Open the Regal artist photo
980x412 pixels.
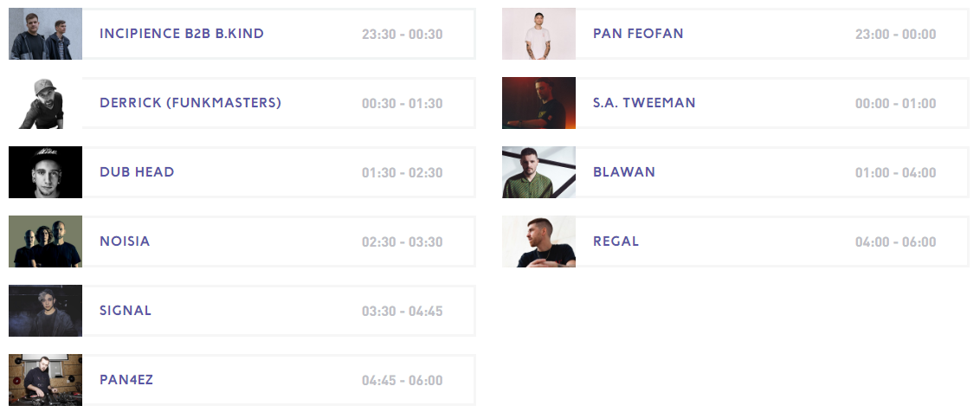coord(538,241)
